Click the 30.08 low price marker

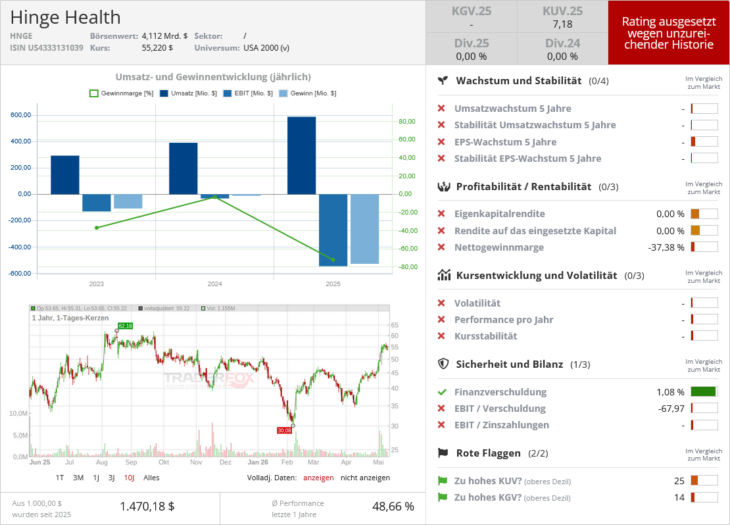click(x=284, y=431)
